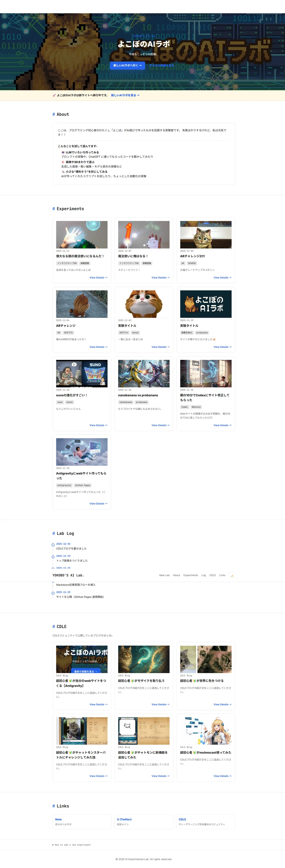Follow the 新しいAIラボを見る banner link

(125, 95)
